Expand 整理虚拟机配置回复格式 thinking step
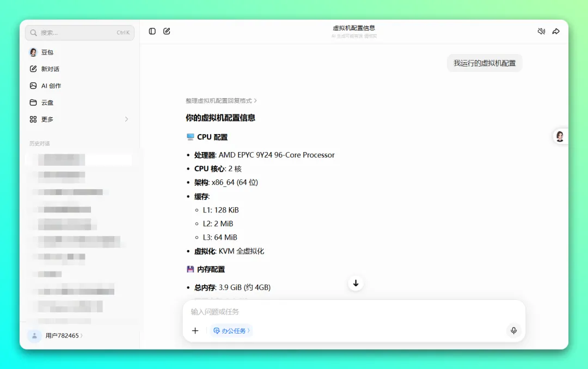 [x=221, y=101]
